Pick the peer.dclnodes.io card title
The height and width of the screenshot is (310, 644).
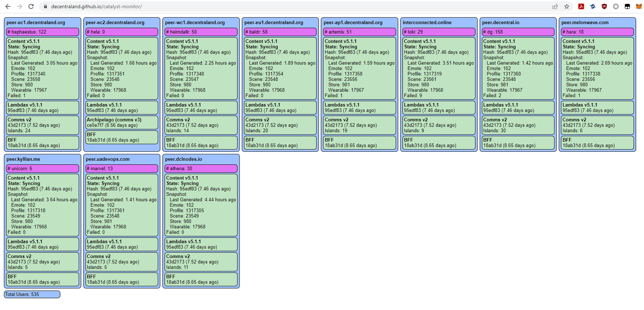tap(183, 160)
